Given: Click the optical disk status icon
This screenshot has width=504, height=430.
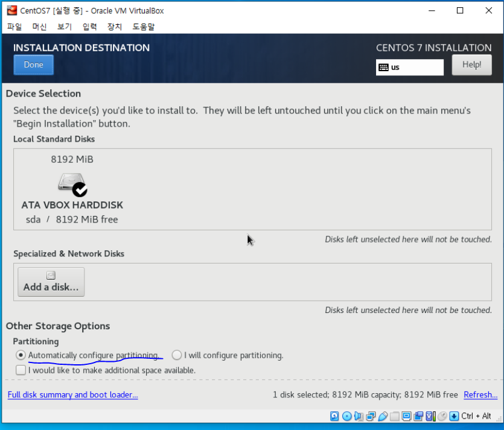Looking at the screenshot, I should tap(346, 416).
